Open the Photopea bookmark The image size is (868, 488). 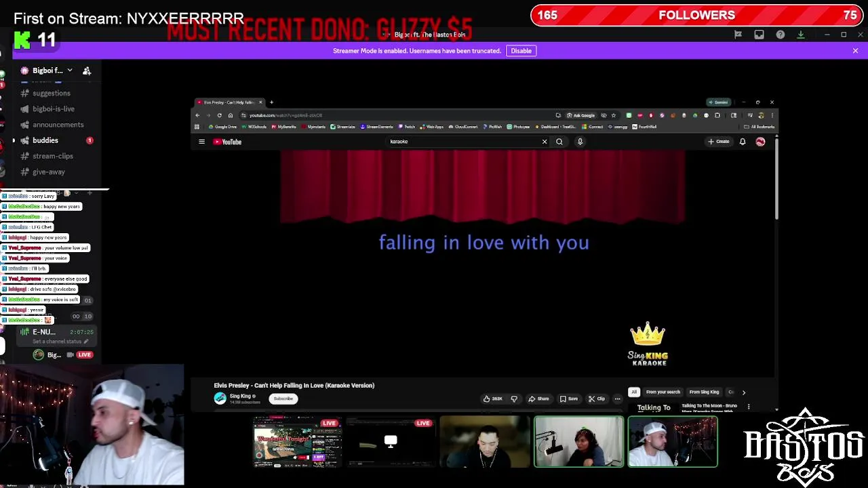point(519,127)
